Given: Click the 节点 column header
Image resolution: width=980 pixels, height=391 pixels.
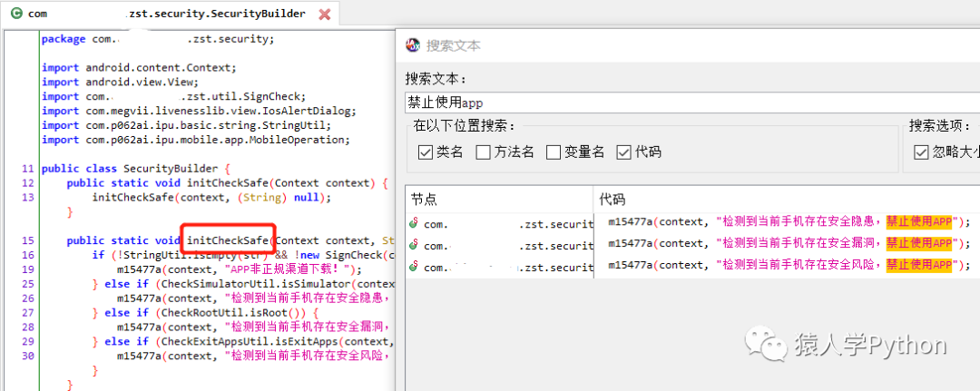Looking at the screenshot, I should pyautogui.click(x=499, y=200).
